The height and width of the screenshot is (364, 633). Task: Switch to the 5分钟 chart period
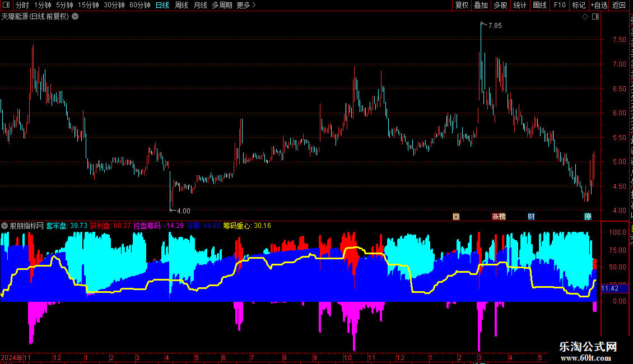pyautogui.click(x=64, y=5)
